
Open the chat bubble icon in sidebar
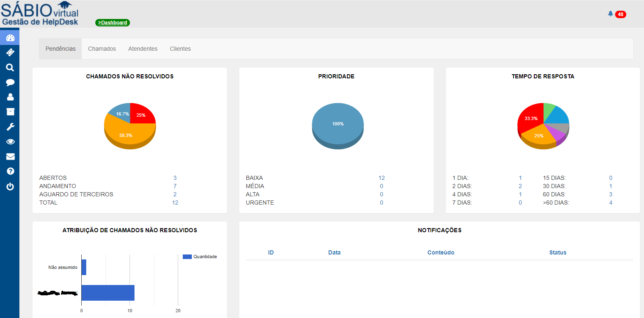pos(9,82)
